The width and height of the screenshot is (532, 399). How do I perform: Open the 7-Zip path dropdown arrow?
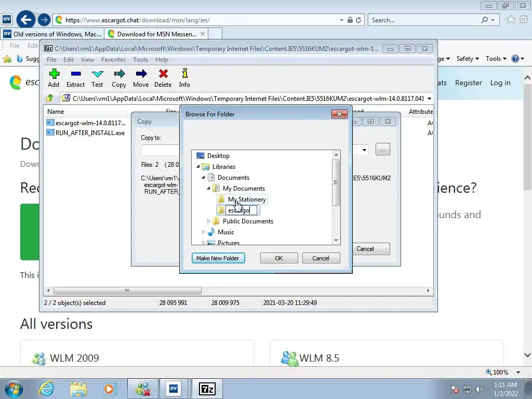(429, 98)
